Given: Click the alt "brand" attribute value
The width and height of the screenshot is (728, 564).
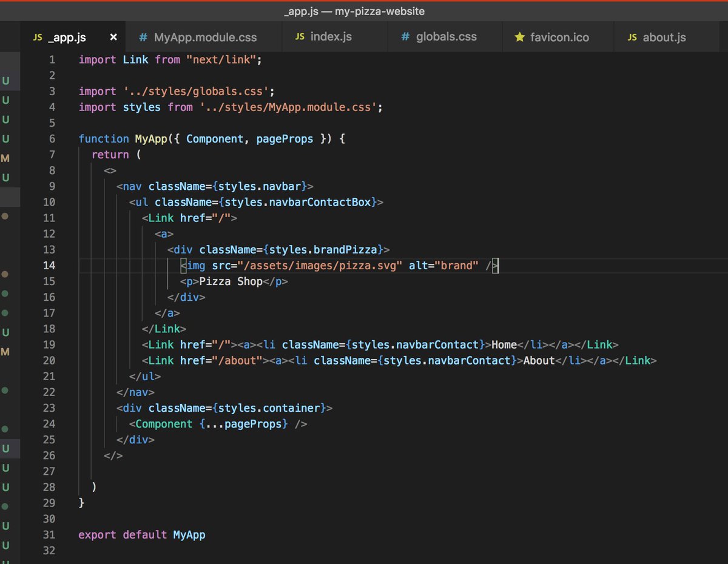Looking at the screenshot, I should (x=456, y=265).
